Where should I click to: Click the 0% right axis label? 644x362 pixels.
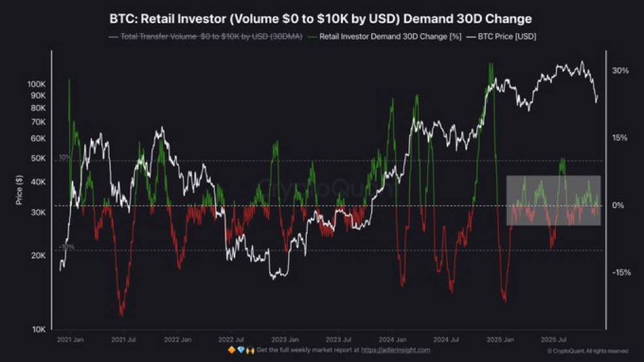coord(618,205)
